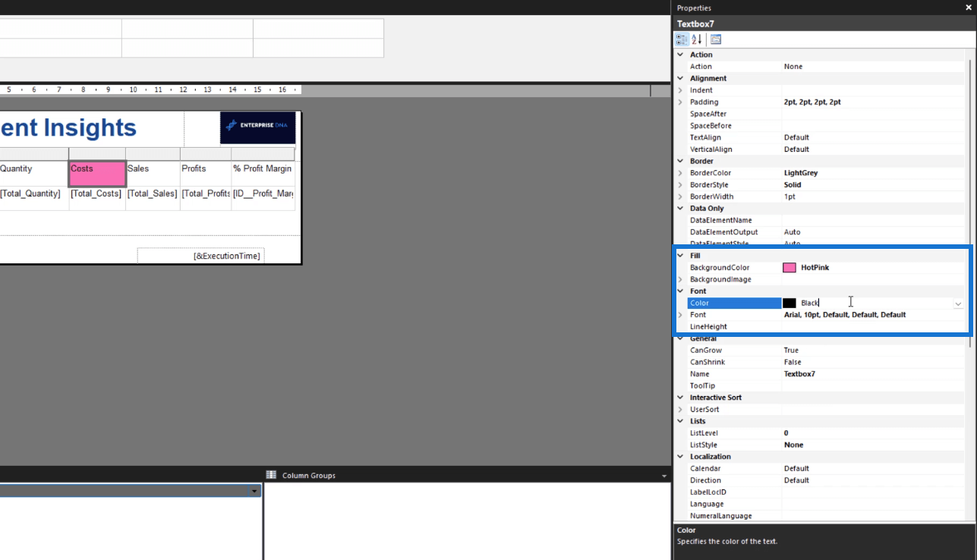Screen dimensions: 977x560
Task: Click the CanGrow value True
Action: (791, 351)
